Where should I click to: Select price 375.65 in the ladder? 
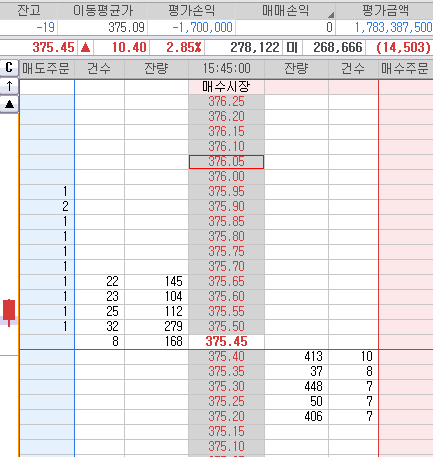(227, 281)
